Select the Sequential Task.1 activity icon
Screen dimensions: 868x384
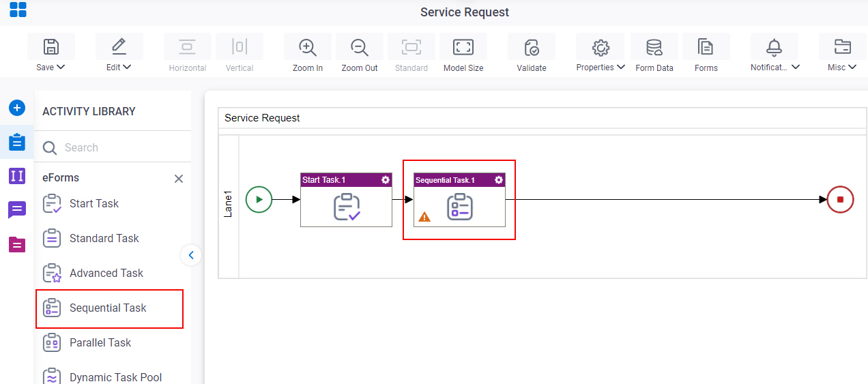pos(460,207)
